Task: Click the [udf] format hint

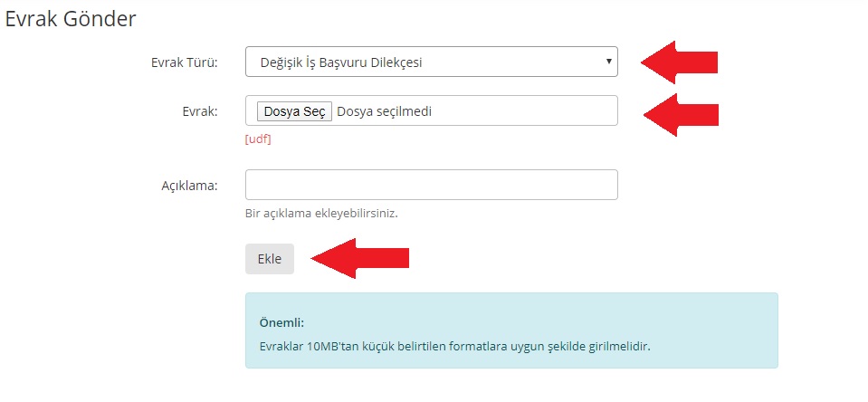Action: 258,139
